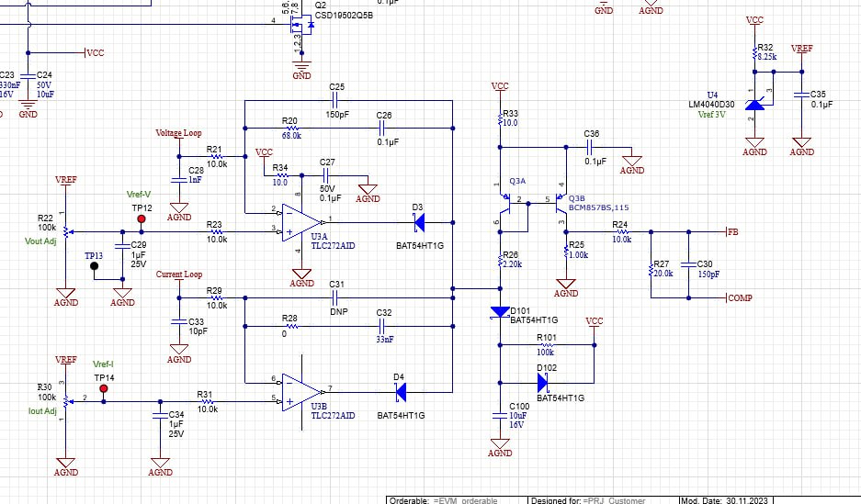The image size is (861, 504).
Task: Select the FB net port
Action: (732, 232)
